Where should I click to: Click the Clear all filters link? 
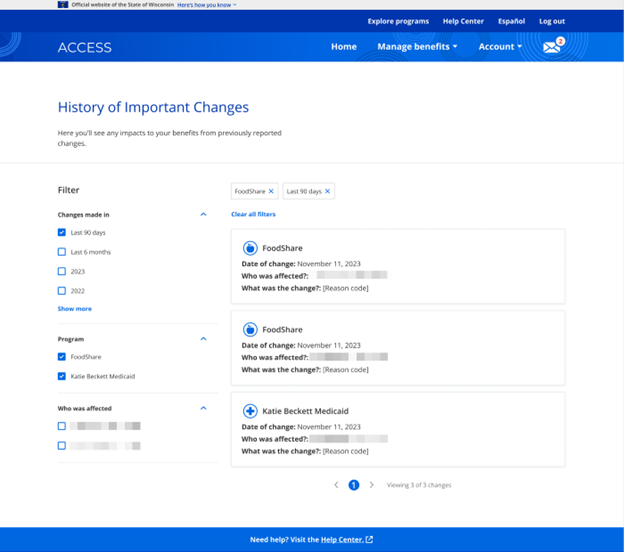[253, 214]
